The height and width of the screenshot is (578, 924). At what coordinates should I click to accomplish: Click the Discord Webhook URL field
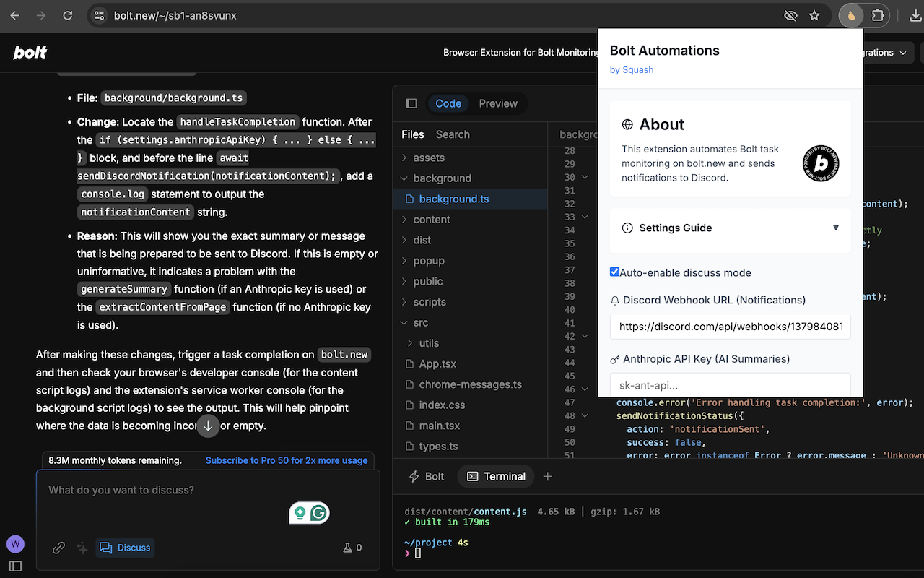pyautogui.click(x=731, y=327)
